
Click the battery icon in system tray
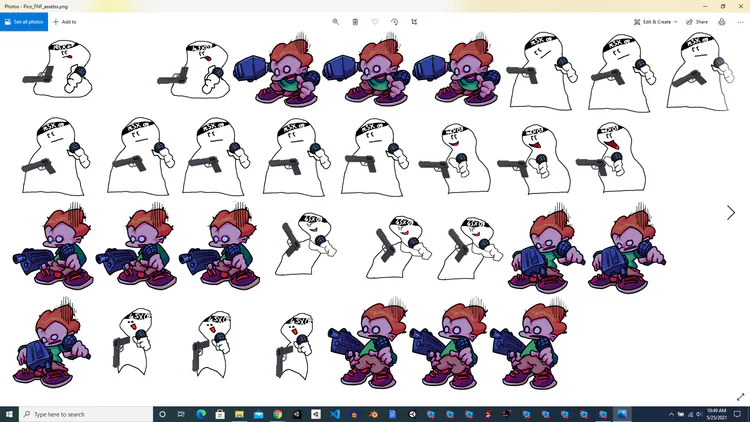(681, 414)
